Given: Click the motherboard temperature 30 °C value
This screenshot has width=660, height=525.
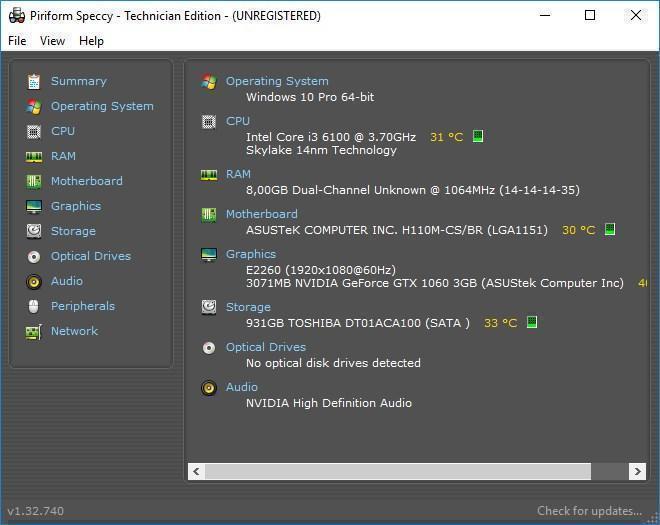Looking at the screenshot, I should pyautogui.click(x=578, y=230).
